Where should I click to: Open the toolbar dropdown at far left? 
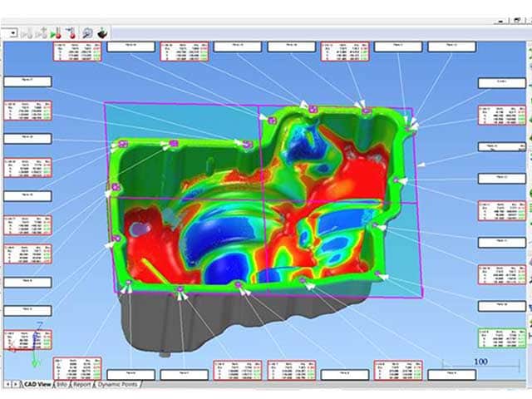[12, 32]
